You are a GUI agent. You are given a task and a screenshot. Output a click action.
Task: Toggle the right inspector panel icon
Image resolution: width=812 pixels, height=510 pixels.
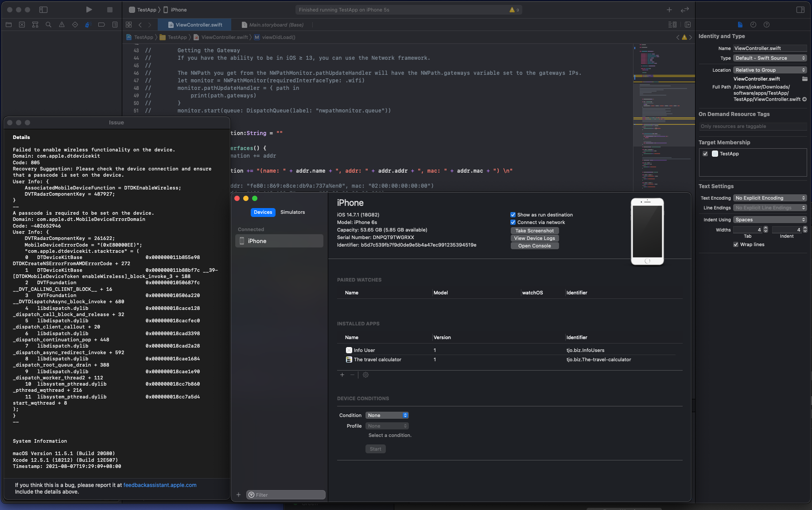tap(800, 10)
